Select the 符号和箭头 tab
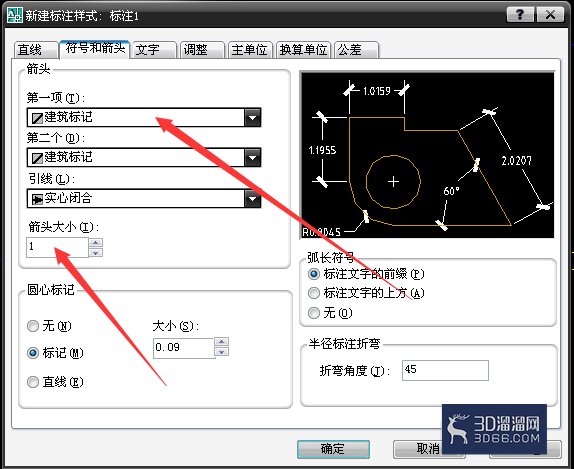This screenshot has width=574, height=469. pos(94,49)
